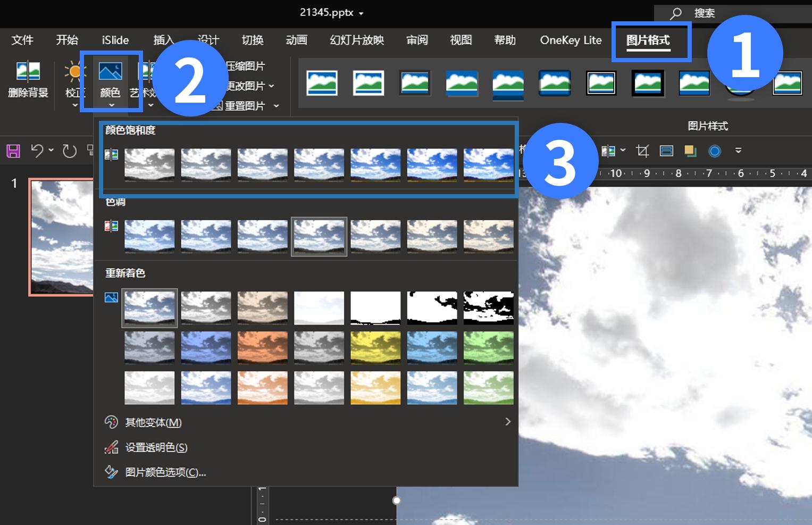
Task: Click the save icon in quick access toolbar
Action: point(13,151)
